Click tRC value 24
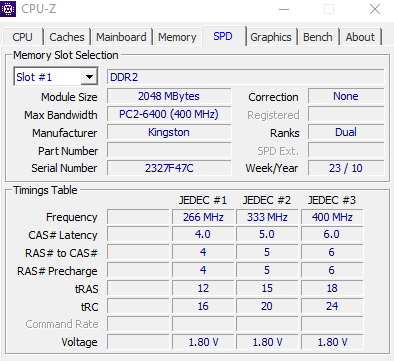 [332, 306]
